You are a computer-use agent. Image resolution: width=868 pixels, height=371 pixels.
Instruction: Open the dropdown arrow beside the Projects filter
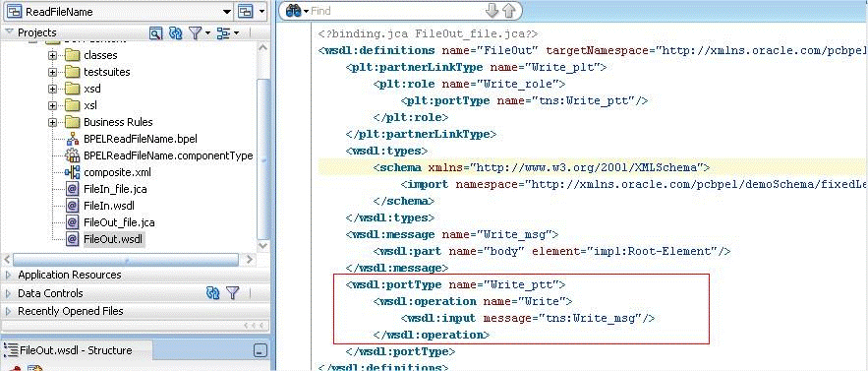coord(207,33)
